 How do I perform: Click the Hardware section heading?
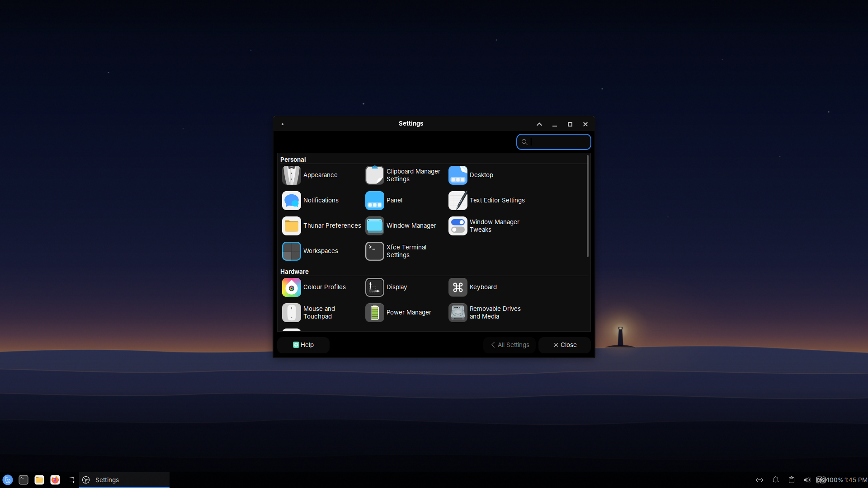click(x=294, y=272)
